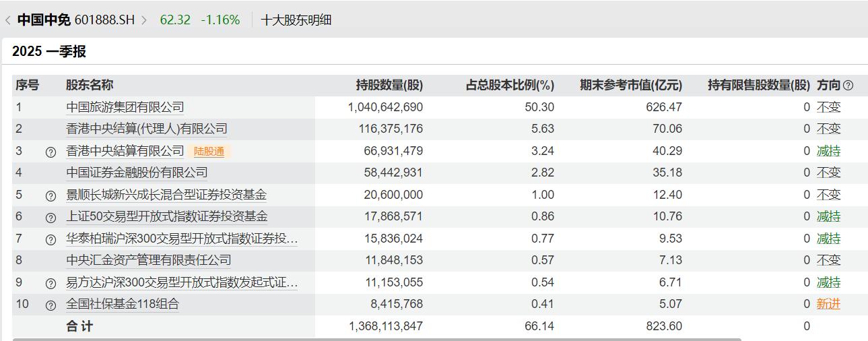Click 减持 direction for 上证50 ETF row
Image resolution: width=868 pixels, height=341 pixels.
click(x=828, y=216)
